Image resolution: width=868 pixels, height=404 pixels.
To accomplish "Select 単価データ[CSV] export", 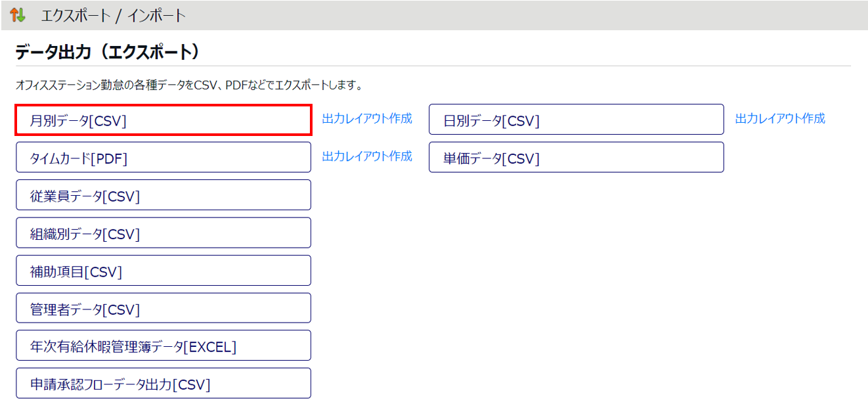I will [576, 158].
